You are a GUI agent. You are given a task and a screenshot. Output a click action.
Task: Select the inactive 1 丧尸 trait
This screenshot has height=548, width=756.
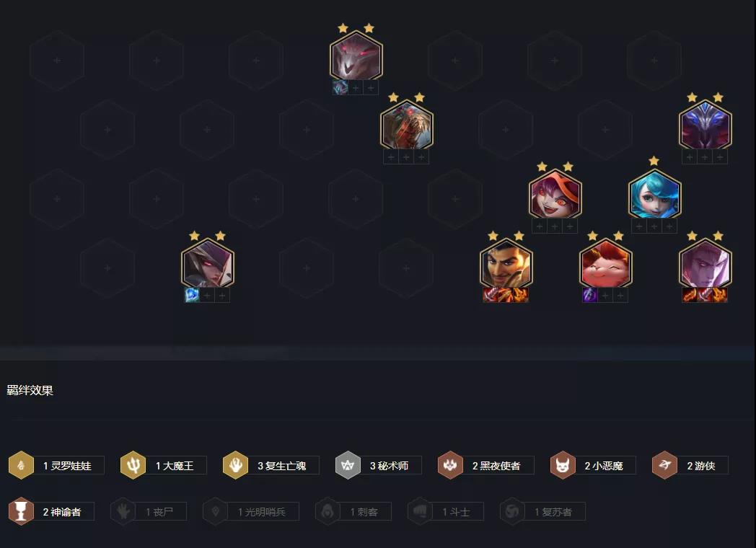pos(149,511)
